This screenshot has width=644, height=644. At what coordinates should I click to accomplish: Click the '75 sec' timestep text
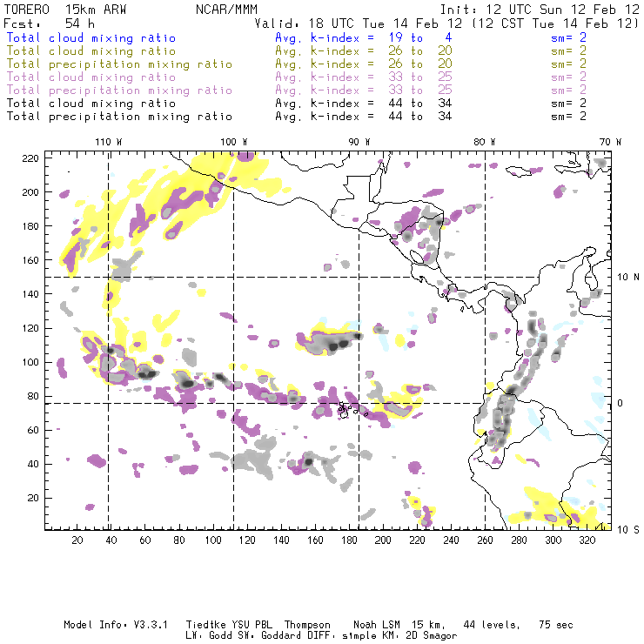tap(556, 625)
